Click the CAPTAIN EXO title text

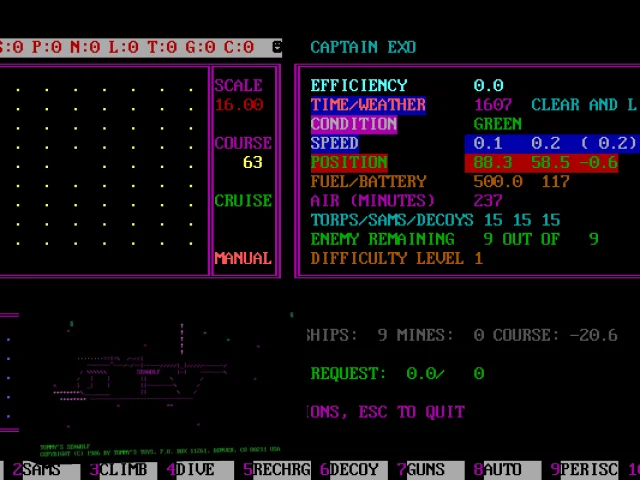363,47
